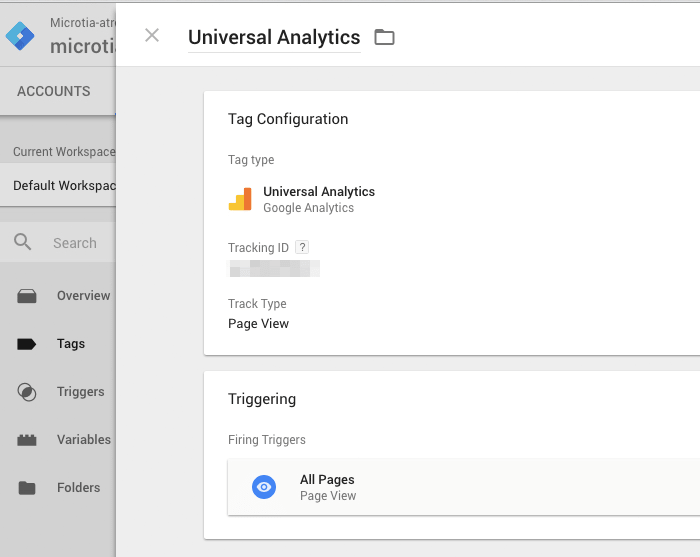Close the Universal Analytics tag panel
Image resolution: width=700 pixels, height=557 pixels.
pyautogui.click(x=152, y=35)
